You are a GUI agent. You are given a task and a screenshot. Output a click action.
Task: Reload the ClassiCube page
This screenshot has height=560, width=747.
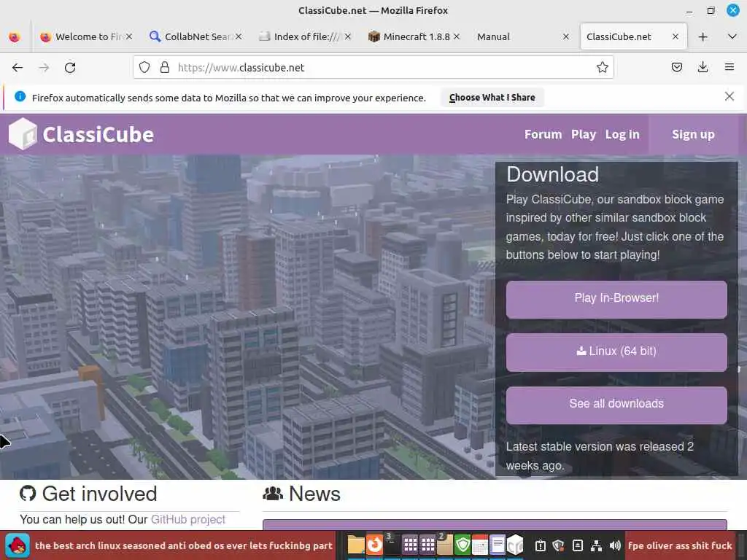coord(70,68)
